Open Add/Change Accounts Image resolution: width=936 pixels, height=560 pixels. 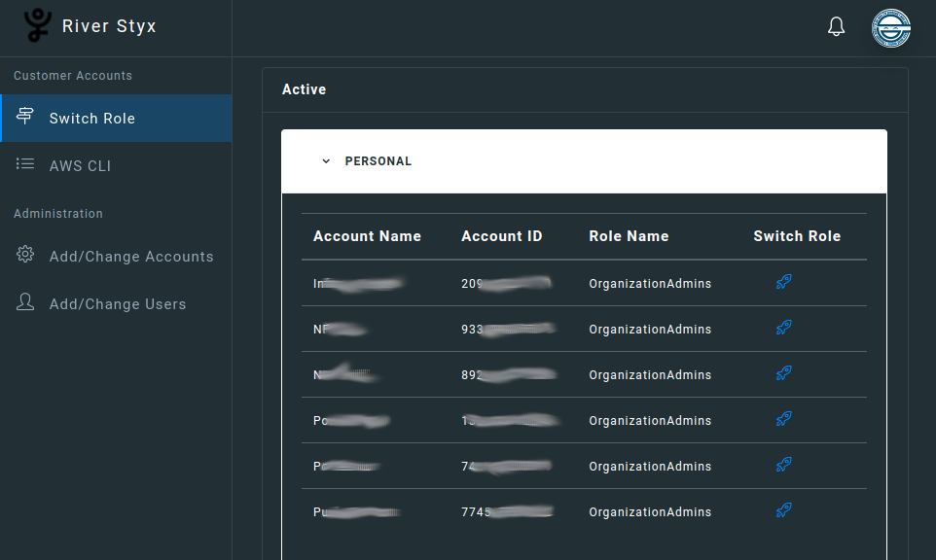(131, 256)
